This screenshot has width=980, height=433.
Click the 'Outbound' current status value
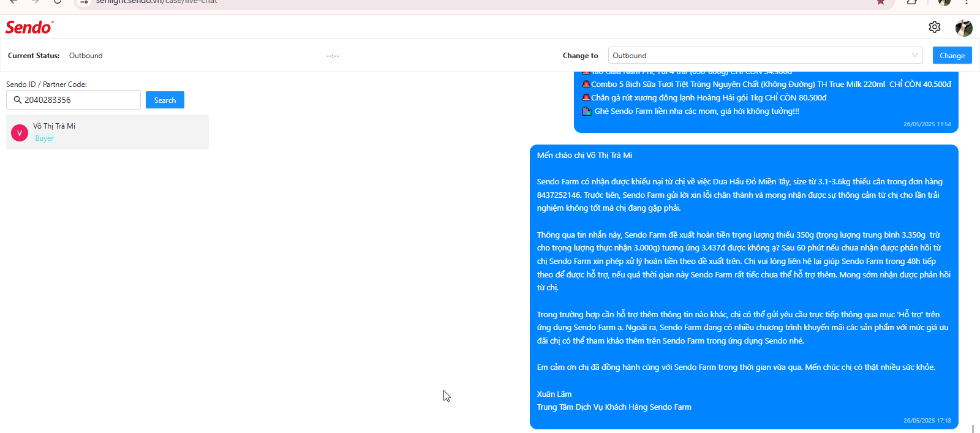(86, 56)
